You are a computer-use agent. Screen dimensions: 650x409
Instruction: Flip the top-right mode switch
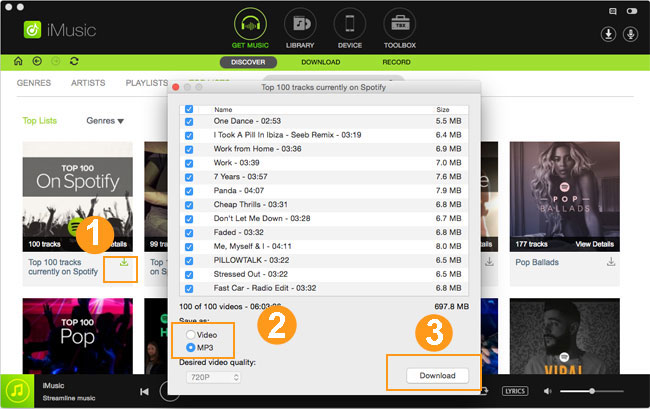coord(632,11)
